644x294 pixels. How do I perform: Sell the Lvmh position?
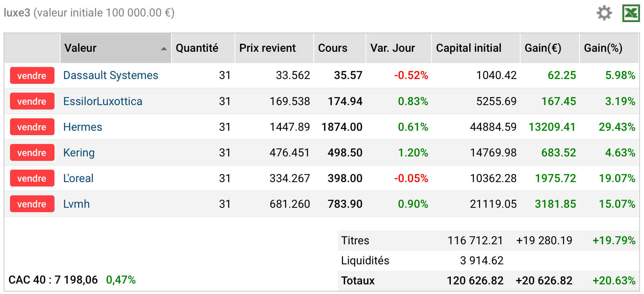pyautogui.click(x=32, y=204)
